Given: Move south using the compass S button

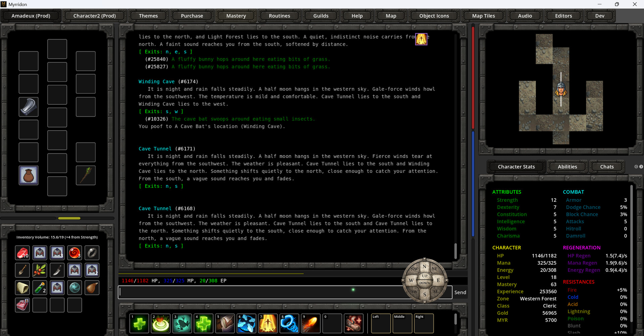Looking at the screenshot, I should click(425, 294).
